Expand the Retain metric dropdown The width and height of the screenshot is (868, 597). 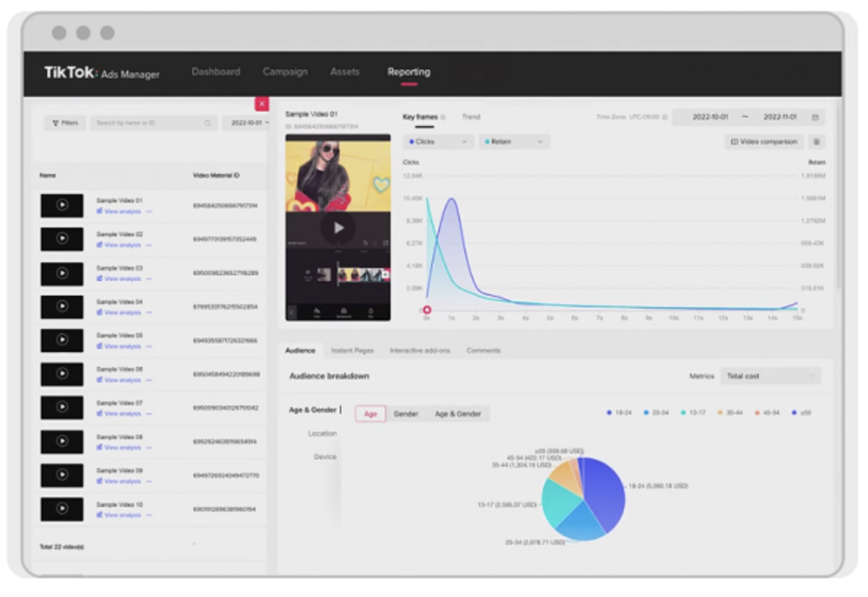[514, 142]
